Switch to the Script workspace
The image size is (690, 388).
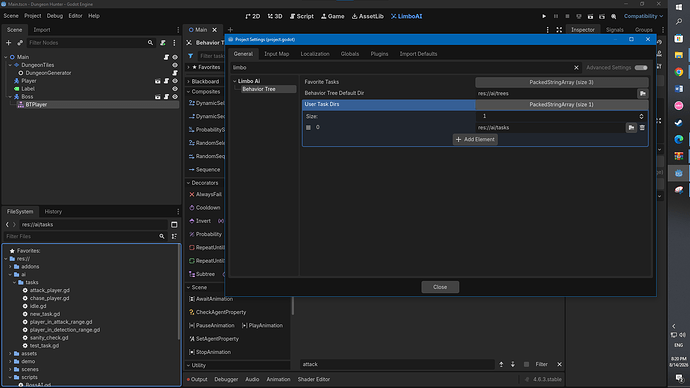(x=302, y=16)
